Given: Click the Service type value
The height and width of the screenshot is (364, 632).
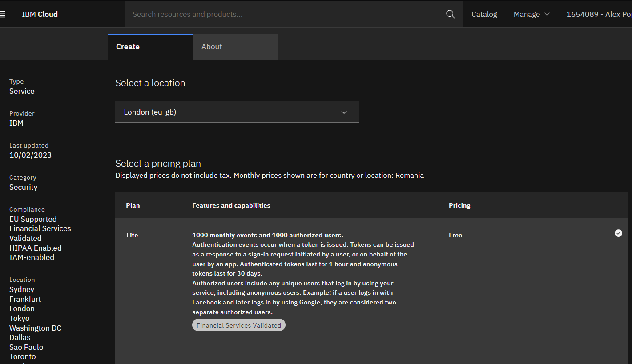Looking at the screenshot, I should click(x=22, y=91).
